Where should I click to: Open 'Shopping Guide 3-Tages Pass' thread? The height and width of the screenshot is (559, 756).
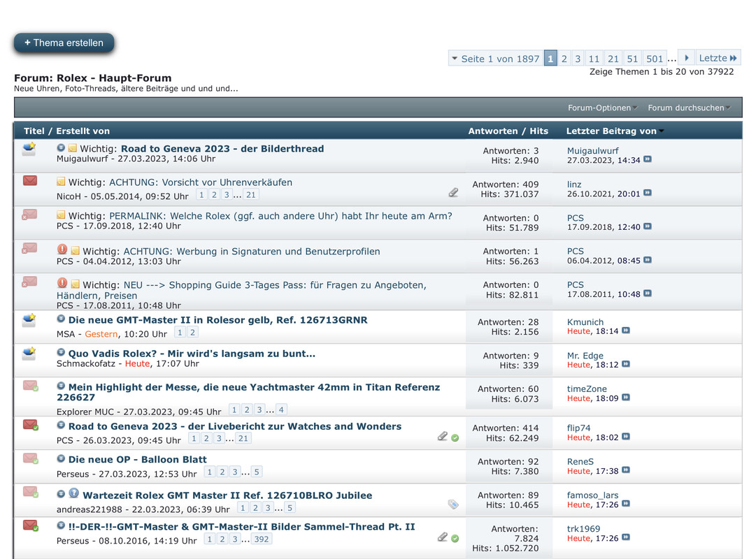pyautogui.click(x=241, y=290)
